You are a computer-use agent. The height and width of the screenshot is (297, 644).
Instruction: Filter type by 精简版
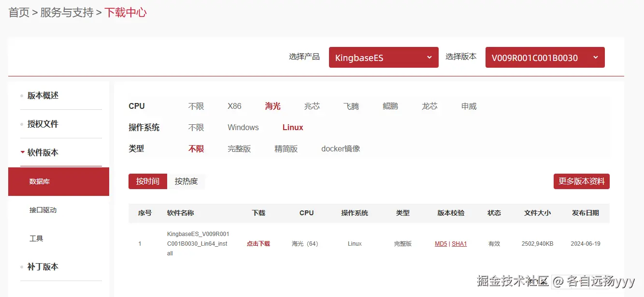tap(286, 149)
